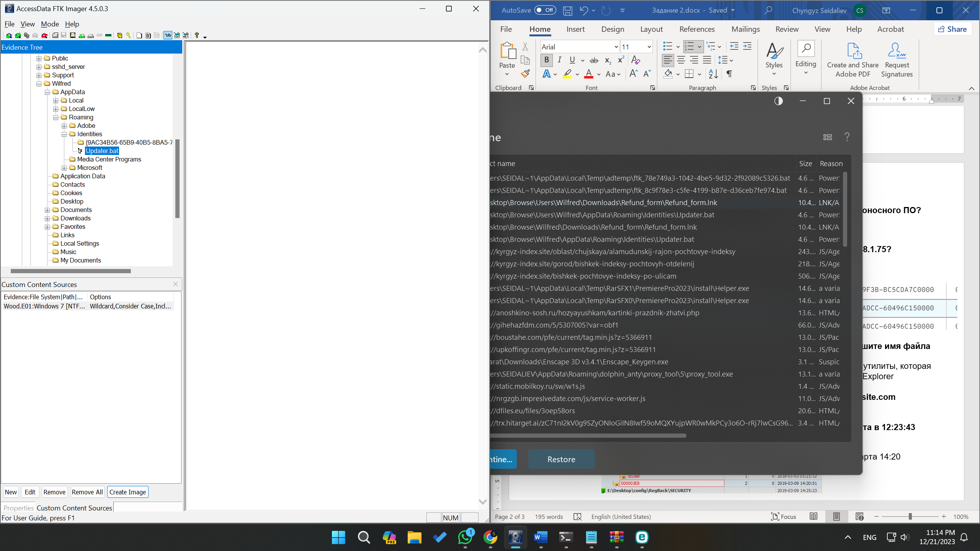The width and height of the screenshot is (980, 551).
Task: Close the Custom Content Sources panel
Action: [x=175, y=284]
